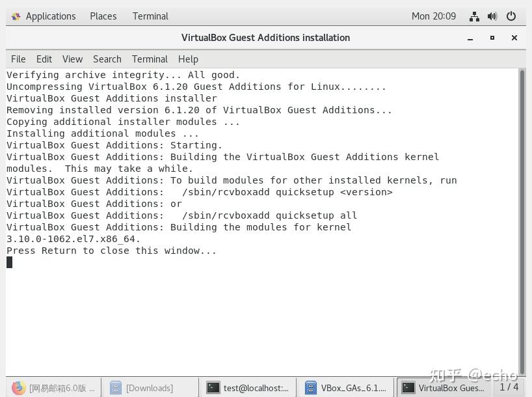Click the clock showing Mon 20:09
Screen dimensions: 532x397
pyautogui.click(x=434, y=16)
